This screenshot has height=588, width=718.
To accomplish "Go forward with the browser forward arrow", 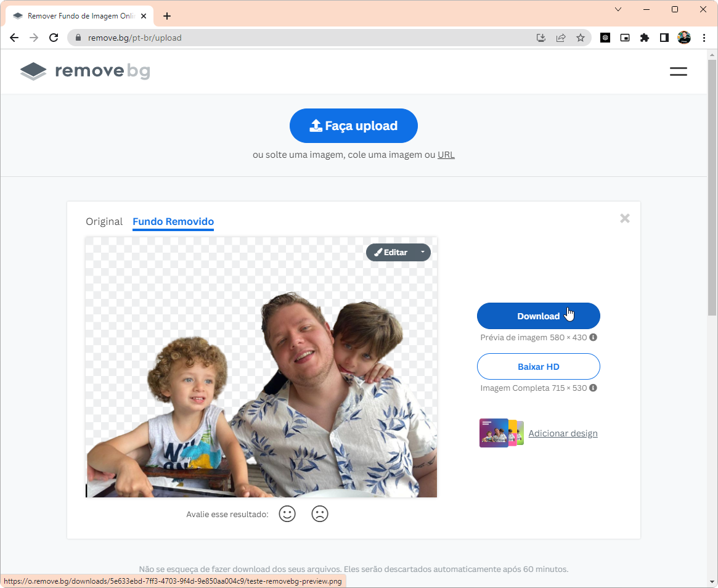I will (34, 38).
